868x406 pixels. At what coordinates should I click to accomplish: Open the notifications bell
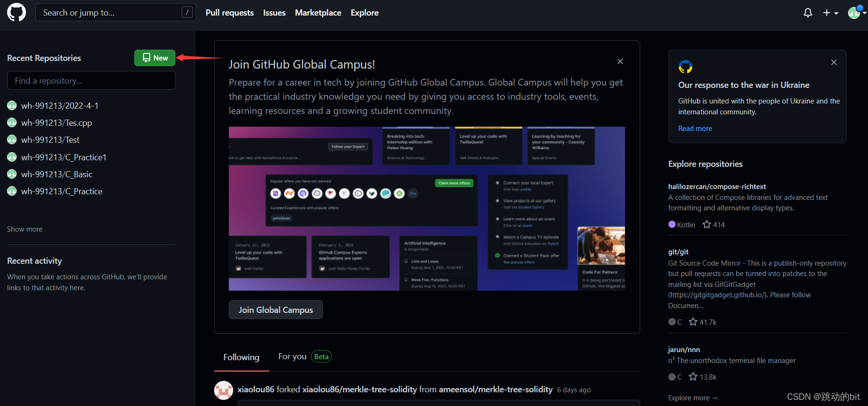(808, 13)
